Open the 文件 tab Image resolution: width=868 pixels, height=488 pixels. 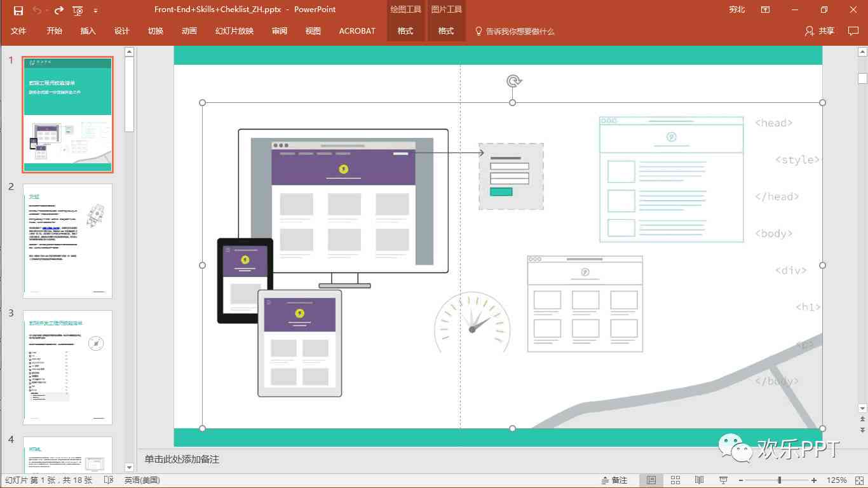[x=18, y=30]
